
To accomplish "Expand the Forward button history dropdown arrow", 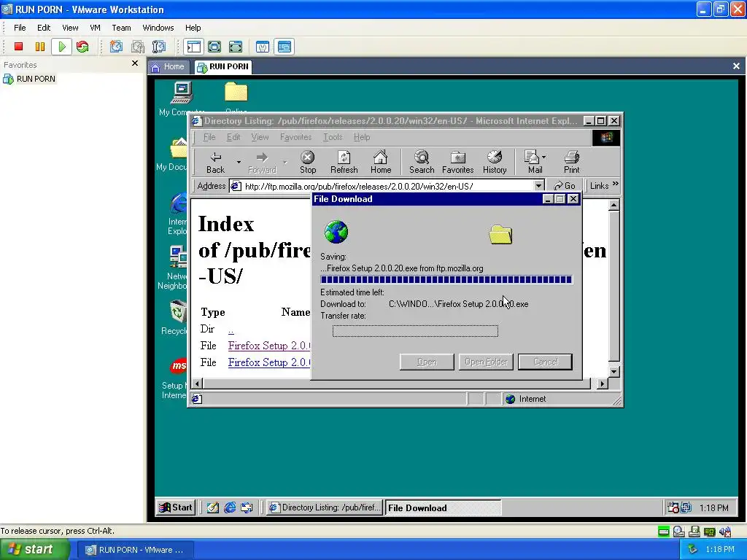I will pos(285,163).
